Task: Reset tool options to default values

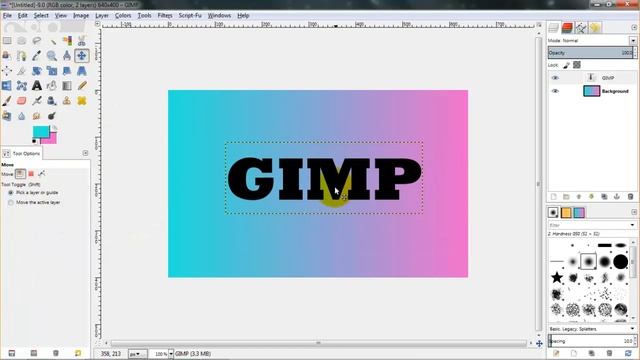Action: [78, 353]
